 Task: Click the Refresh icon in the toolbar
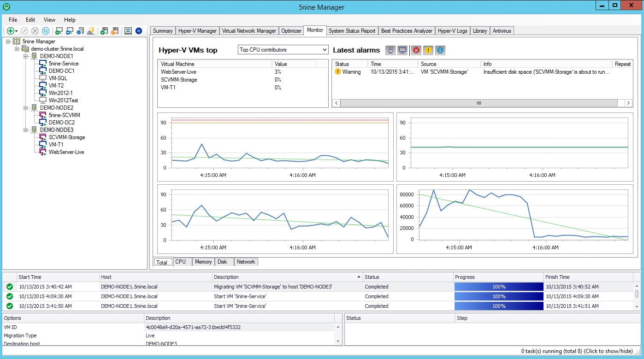pos(45,30)
